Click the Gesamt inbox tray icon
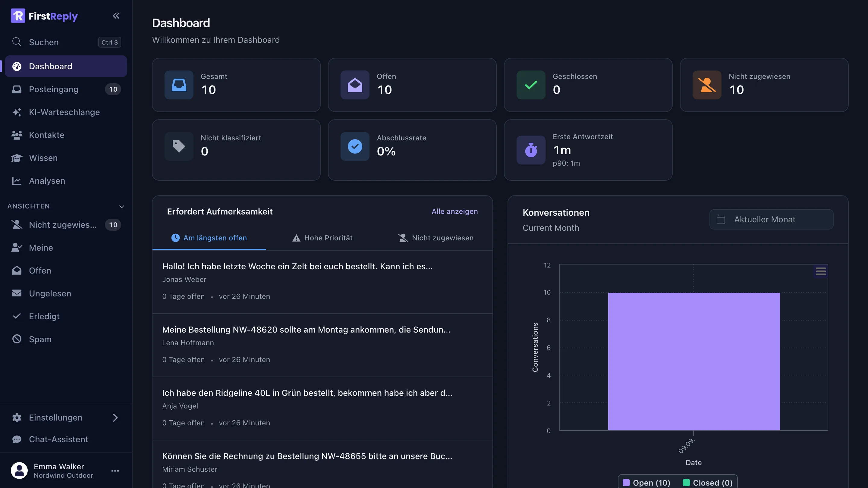The image size is (868, 488). click(179, 85)
